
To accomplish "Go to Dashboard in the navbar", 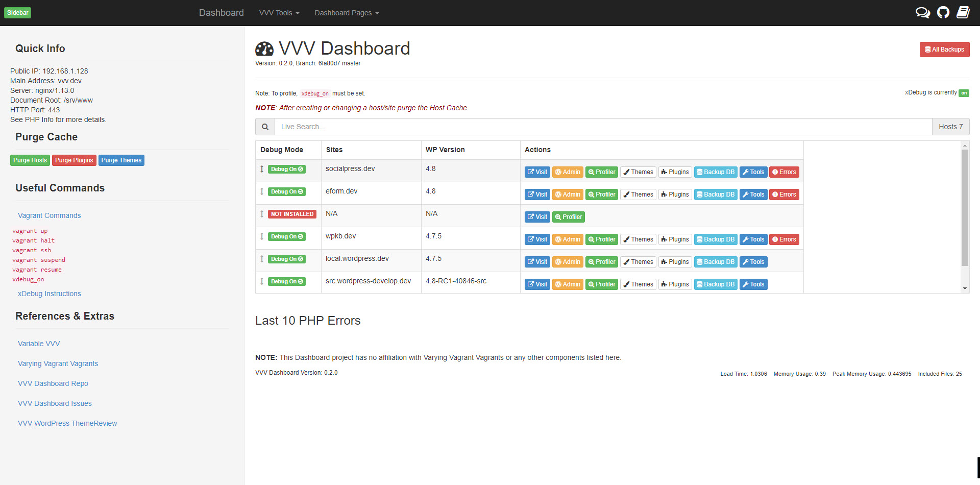I will pyautogui.click(x=221, y=13).
